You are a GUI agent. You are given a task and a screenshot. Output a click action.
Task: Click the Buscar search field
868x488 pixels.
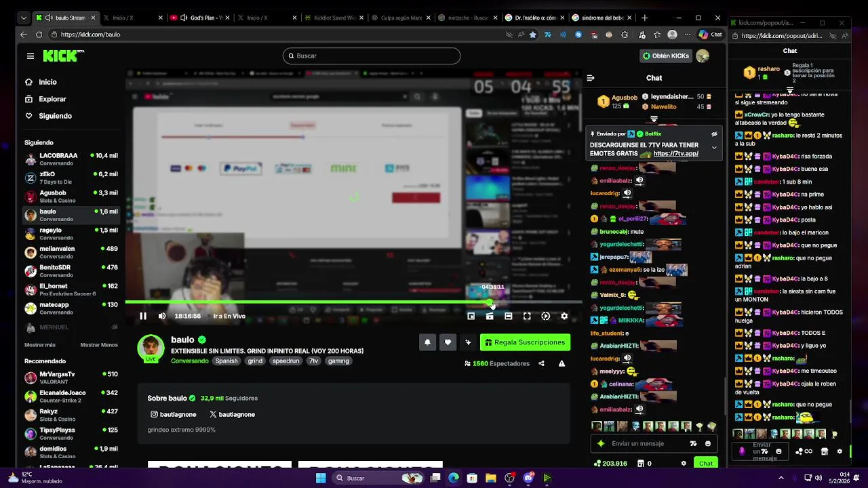(x=372, y=56)
